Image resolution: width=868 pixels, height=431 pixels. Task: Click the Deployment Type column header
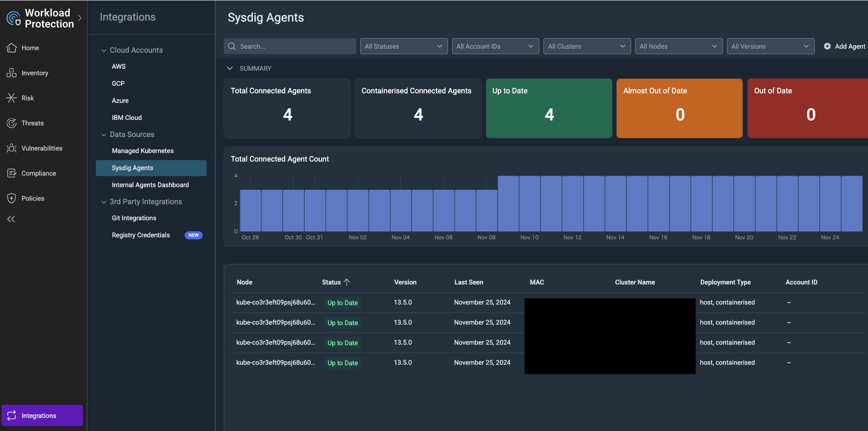coord(726,282)
